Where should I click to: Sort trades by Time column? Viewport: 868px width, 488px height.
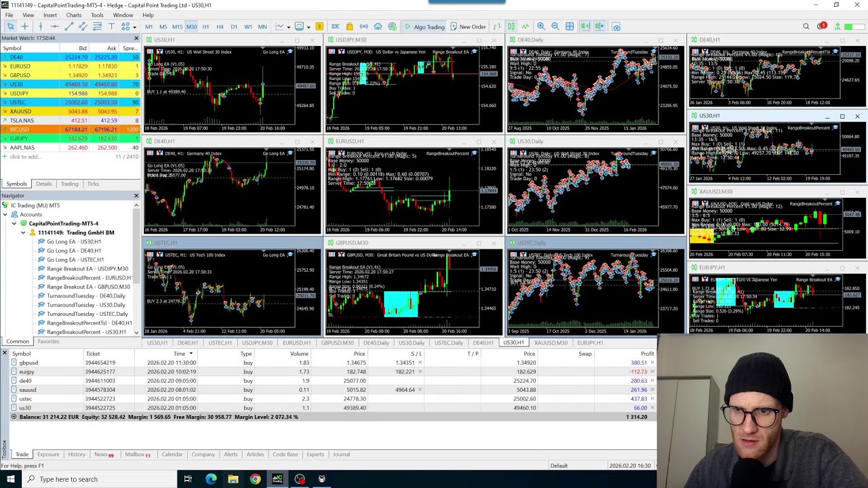(x=179, y=354)
